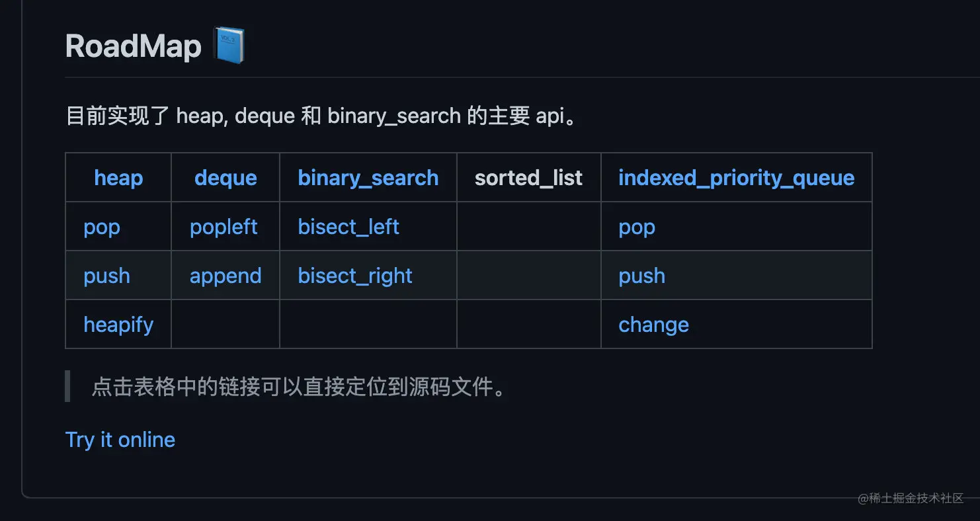
Task: Open the popleft source link
Action: [224, 227]
